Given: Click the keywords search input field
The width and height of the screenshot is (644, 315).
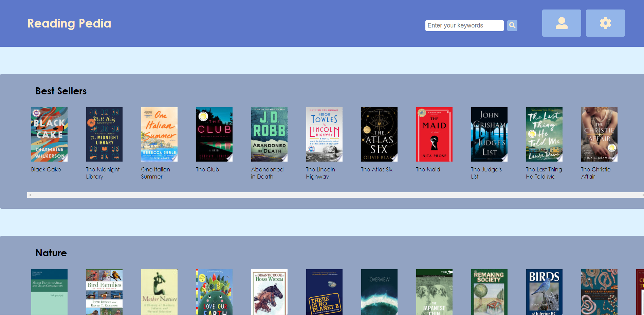Looking at the screenshot, I should click(x=464, y=25).
